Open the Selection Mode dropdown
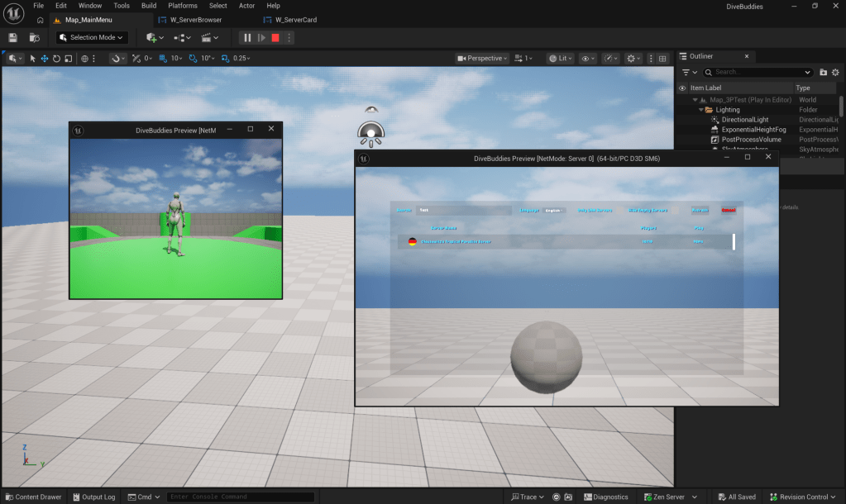Screen dimensions: 846x504 92,38
